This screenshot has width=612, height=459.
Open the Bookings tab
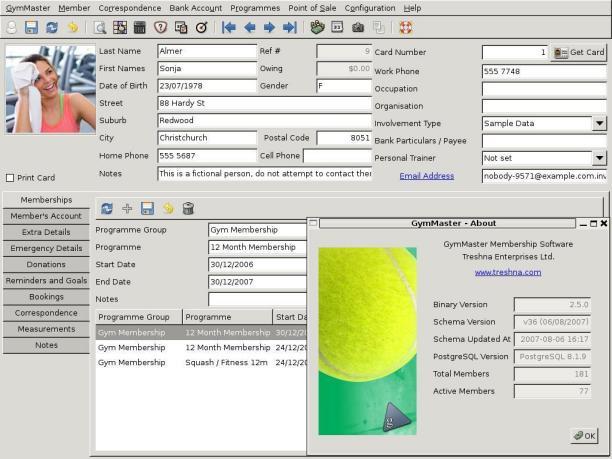(x=46, y=297)
